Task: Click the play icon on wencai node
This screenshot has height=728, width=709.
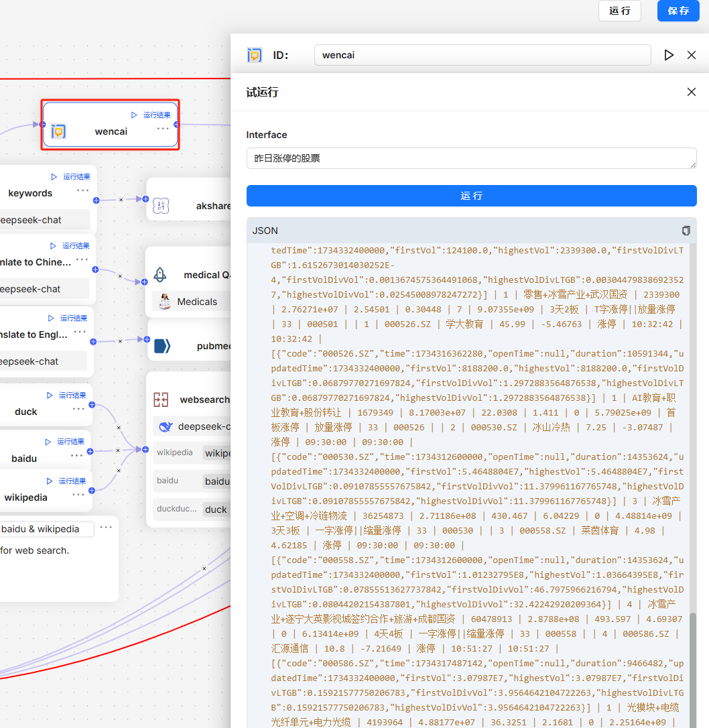Action: click(133, 115)
